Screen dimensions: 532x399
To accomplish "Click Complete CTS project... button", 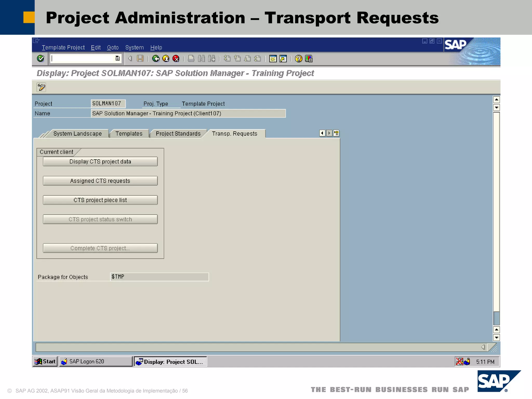I will point(100,248).
